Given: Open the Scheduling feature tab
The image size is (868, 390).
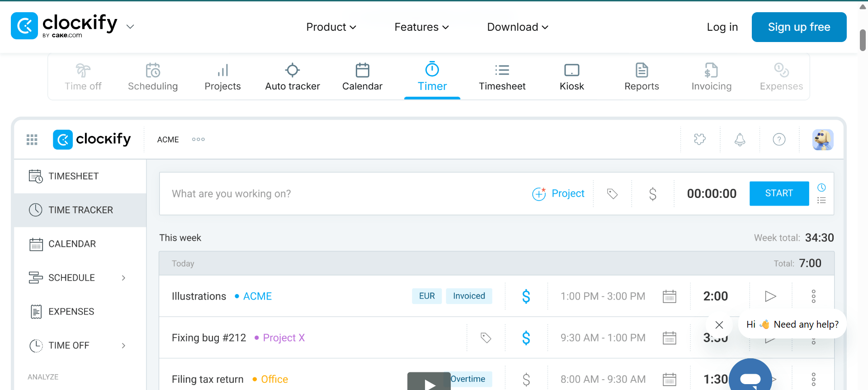Looking at the screenshot, I should 153,77.
